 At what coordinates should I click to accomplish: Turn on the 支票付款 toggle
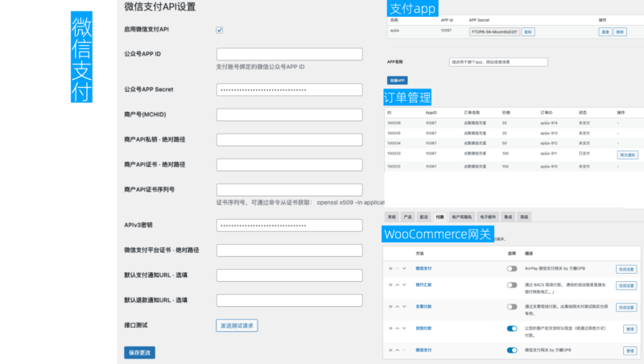[x=512, y=306]
